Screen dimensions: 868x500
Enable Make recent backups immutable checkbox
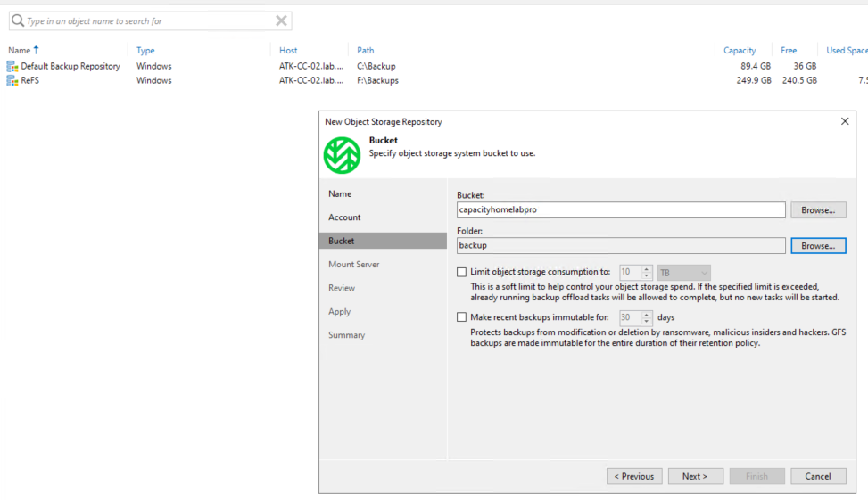tap(461, 317)
